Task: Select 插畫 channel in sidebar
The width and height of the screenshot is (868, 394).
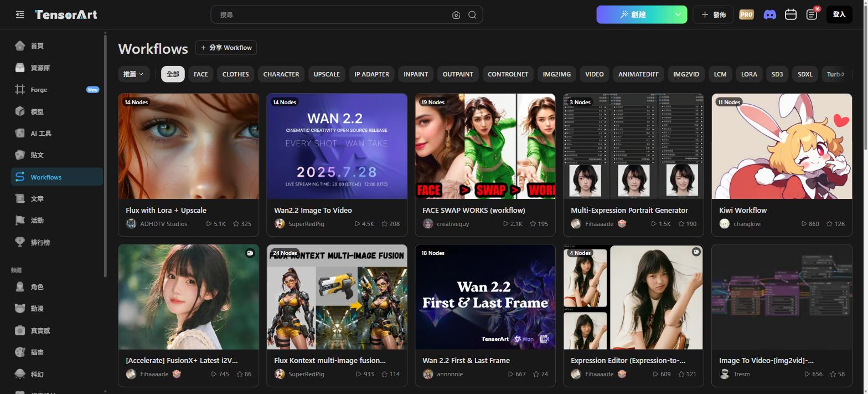Action: point(56,352)
